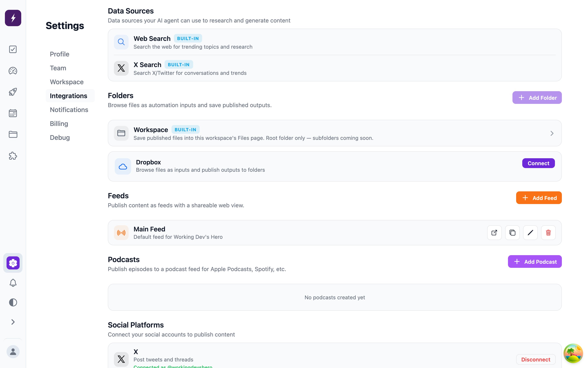Delete the Main Feed with trash icon
The image size is (588, 368).
548,233
